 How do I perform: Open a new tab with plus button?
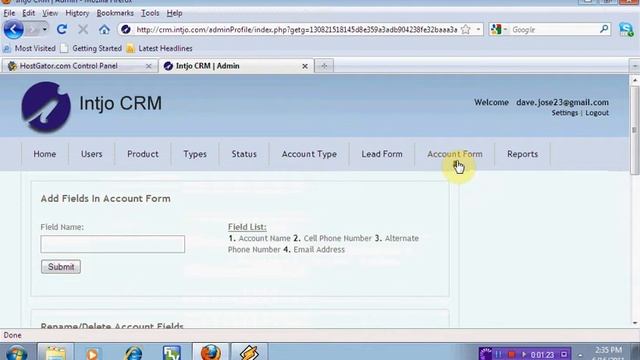[x=324, y=66]
